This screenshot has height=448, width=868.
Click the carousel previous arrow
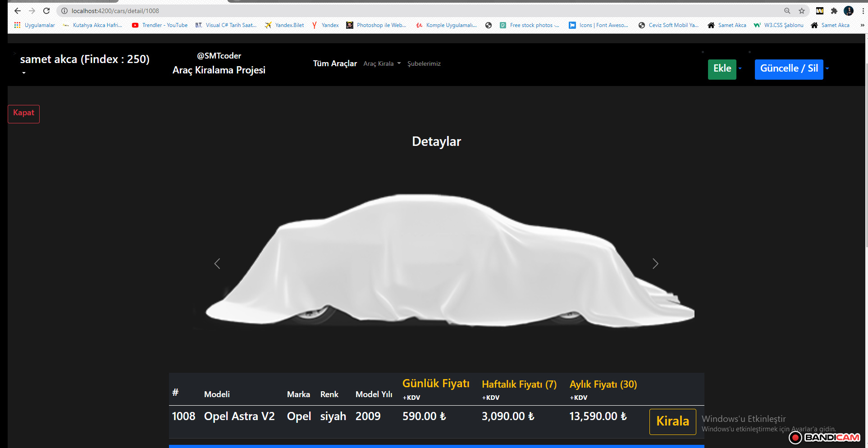tap(217, 263)
